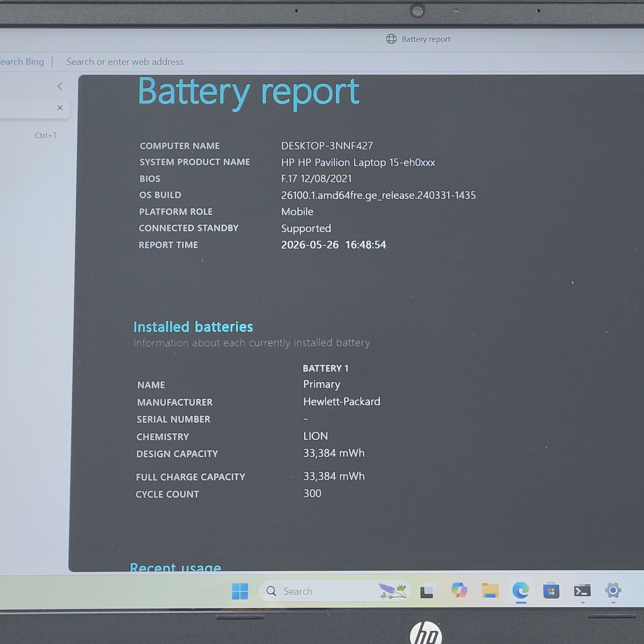Open the Terminal app in the taskbar
Screen dimensions: 644x644
point(582,591)
